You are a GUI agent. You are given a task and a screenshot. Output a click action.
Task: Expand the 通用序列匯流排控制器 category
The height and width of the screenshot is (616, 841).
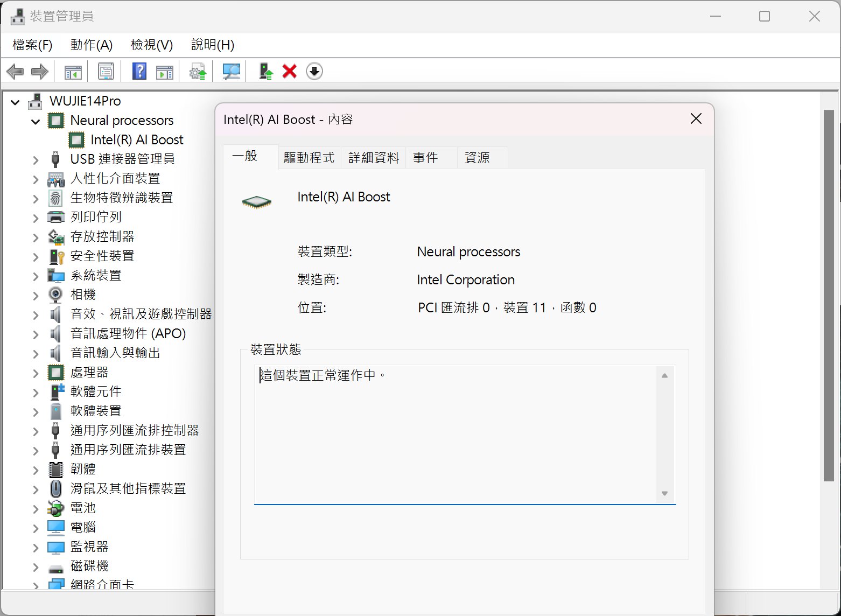click(x=36, y=431)
